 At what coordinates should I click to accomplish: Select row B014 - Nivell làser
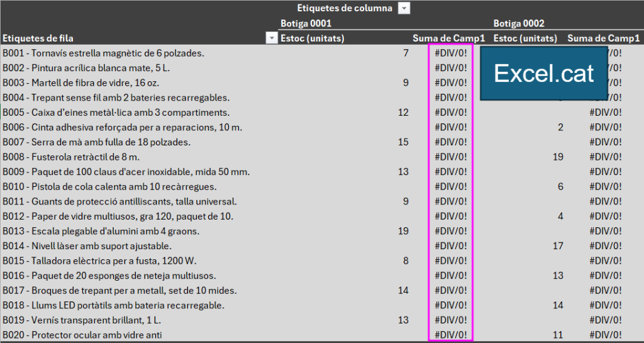click(87, 246)
